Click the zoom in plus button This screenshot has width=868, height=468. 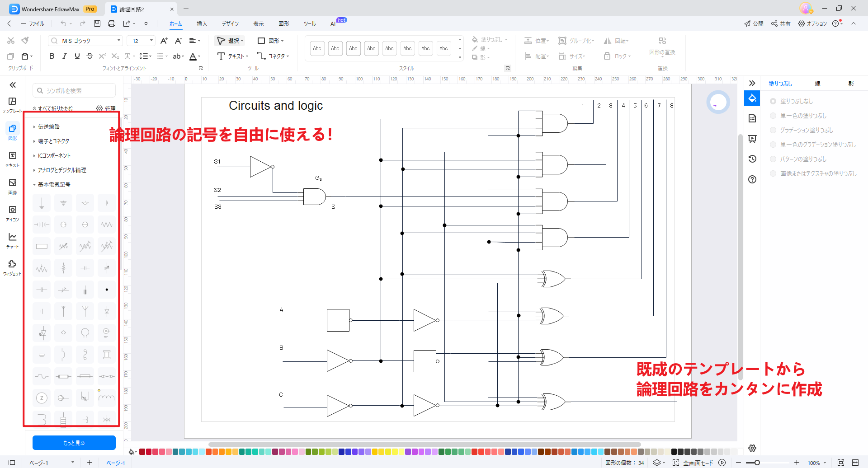point(797,463)
